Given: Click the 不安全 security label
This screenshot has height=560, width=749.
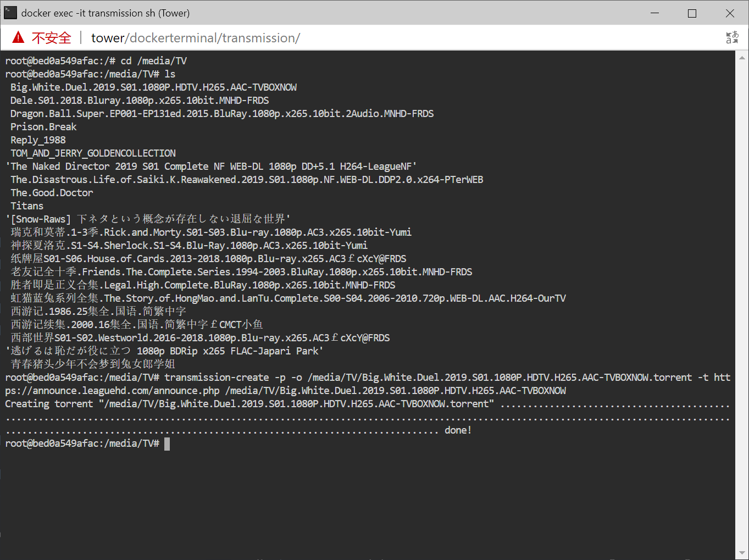Looking at the screenshot, I should (52, 38).
